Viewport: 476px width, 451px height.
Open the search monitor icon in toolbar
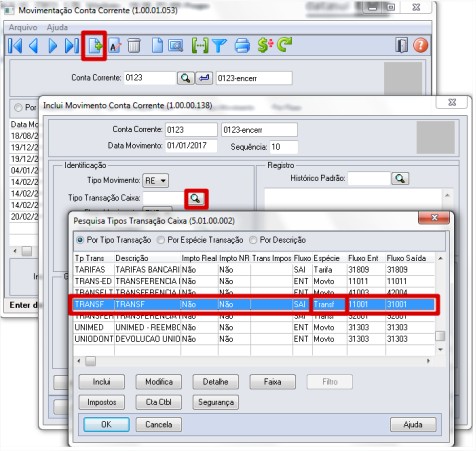tap(175, 46)
